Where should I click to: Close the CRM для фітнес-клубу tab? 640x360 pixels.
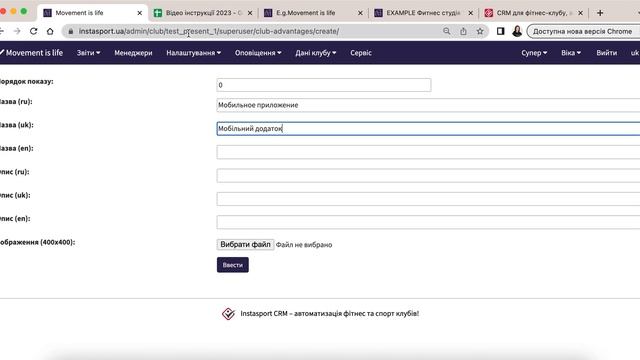pos(580,13)
